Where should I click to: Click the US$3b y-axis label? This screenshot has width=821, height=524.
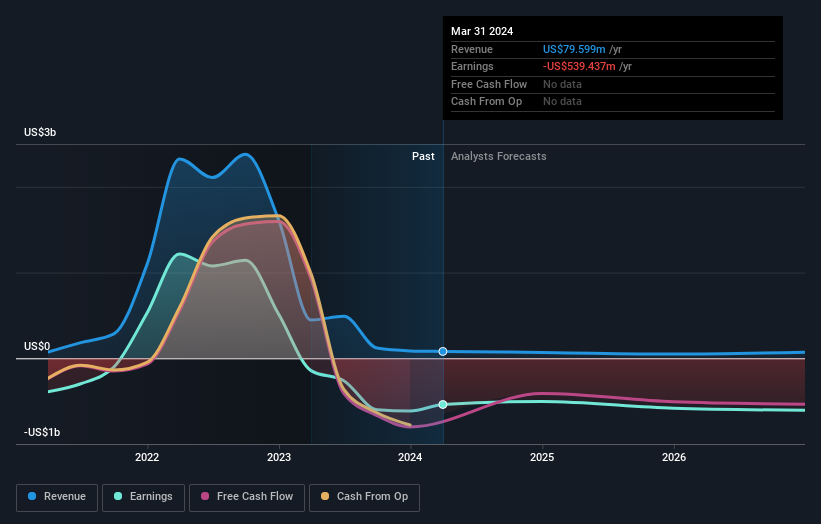pyautogui.click(x=40, y=132)
